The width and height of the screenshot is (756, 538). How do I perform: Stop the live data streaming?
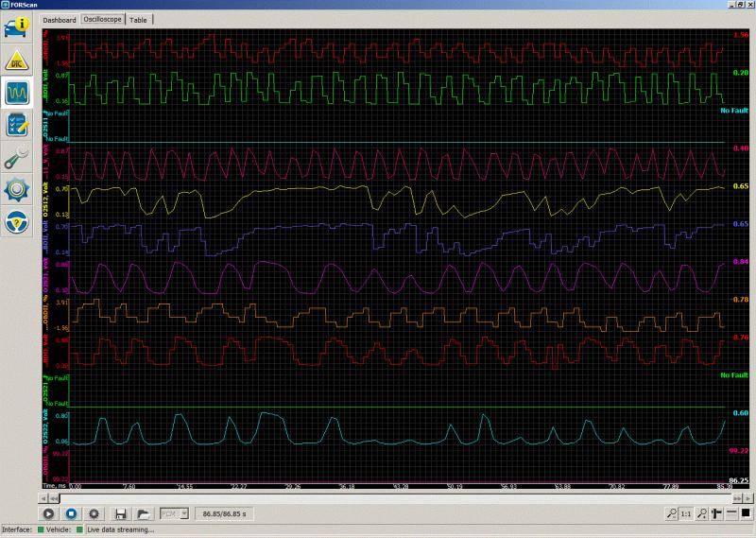coord(71,513)
